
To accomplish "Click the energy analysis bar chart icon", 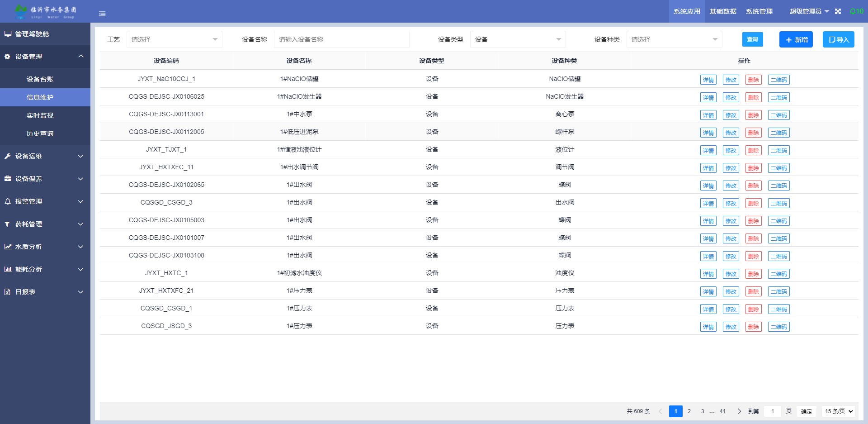I will [8, 269].
